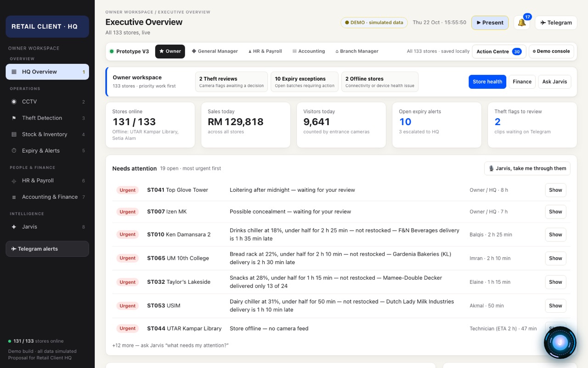Click the Prototype V3 label
The image size is (588, 368).
pos(132,52)
